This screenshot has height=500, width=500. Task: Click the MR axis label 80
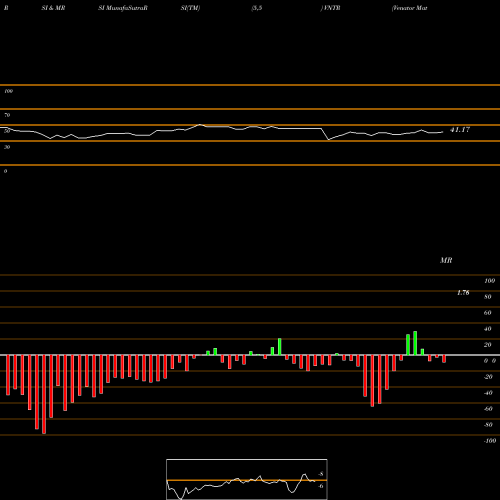[488, 297]
